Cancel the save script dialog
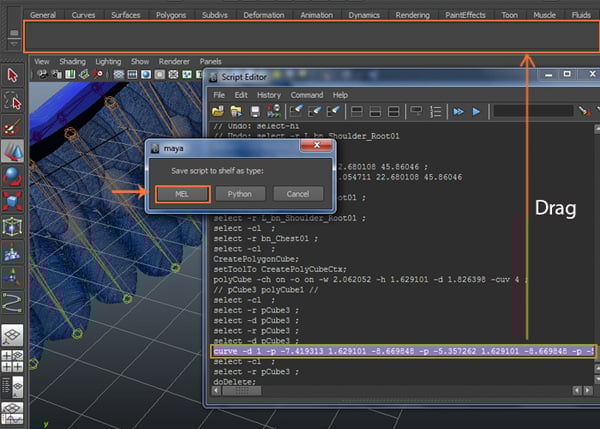Viewport: 600px width, 429px height. [x=297, y=193]
